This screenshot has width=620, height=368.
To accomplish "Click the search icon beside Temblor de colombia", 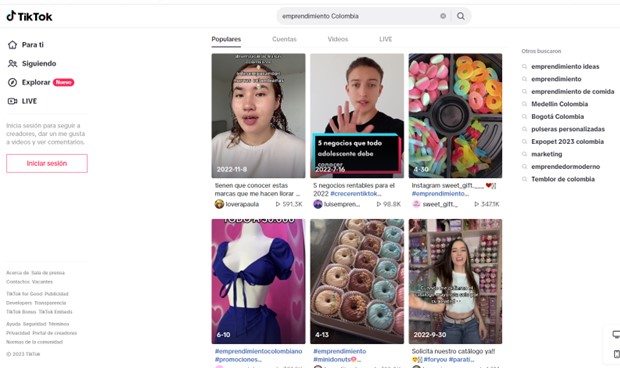I will tap(524, 179).
